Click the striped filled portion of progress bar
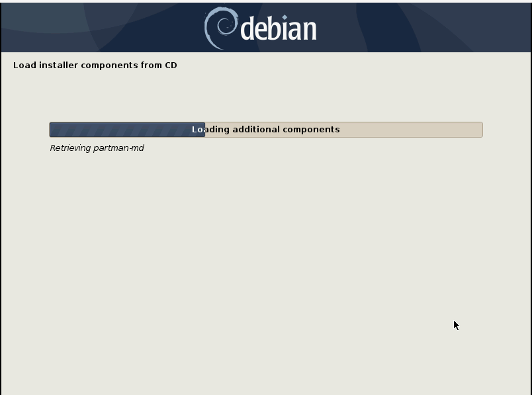 (127, 130)
